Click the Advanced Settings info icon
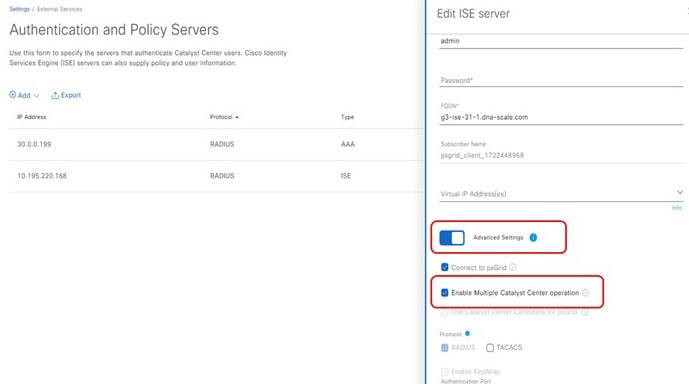Image resolution: width=689 pixels, height=384 pixels. (533, 238)
